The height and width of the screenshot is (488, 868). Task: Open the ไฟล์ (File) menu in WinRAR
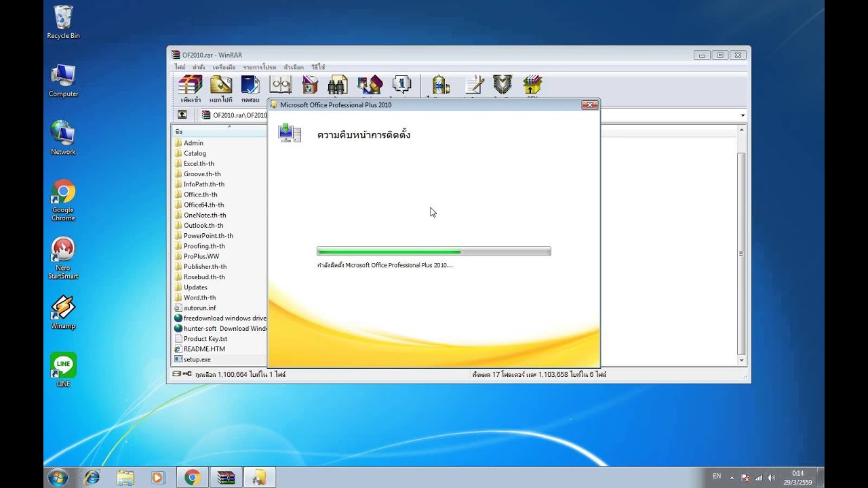pos(180,67)
